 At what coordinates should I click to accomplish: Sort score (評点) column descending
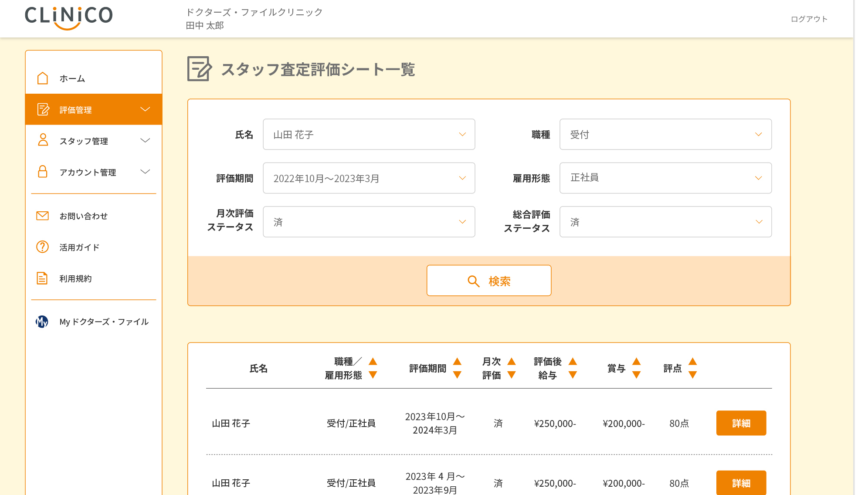pyautogui.click(x=692, y=375)
